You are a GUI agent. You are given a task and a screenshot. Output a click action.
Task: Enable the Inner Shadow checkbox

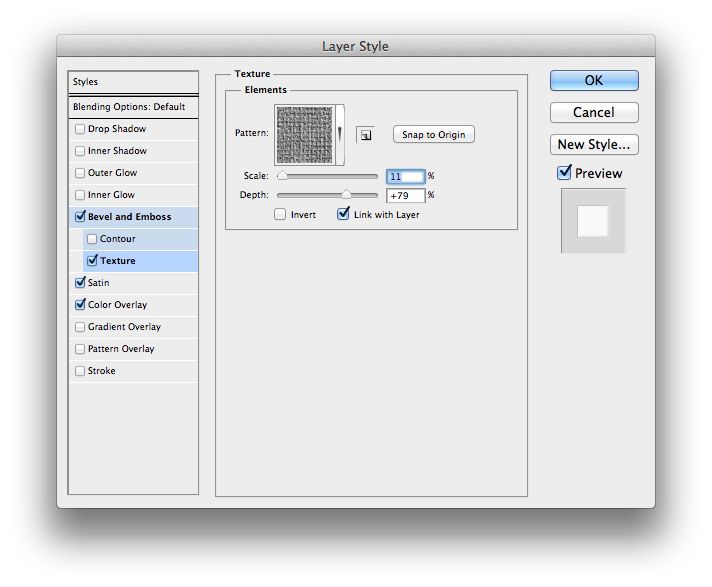click(x=80, y=151)
